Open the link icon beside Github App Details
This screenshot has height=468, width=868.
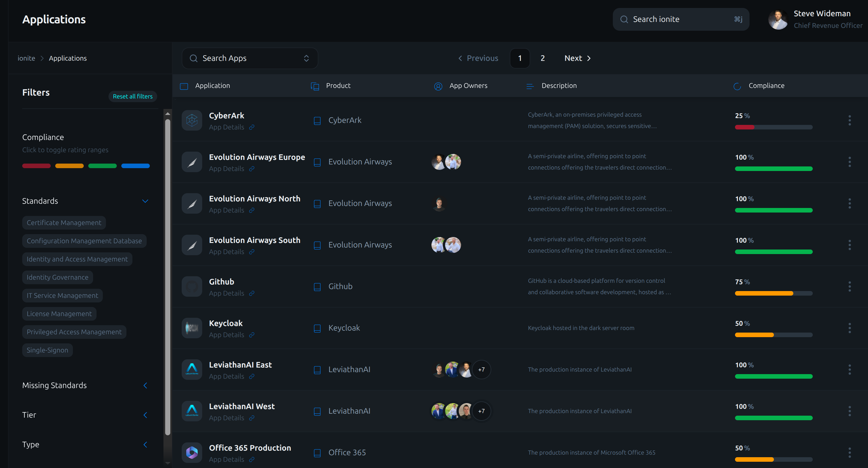click(x=252, y=293)
